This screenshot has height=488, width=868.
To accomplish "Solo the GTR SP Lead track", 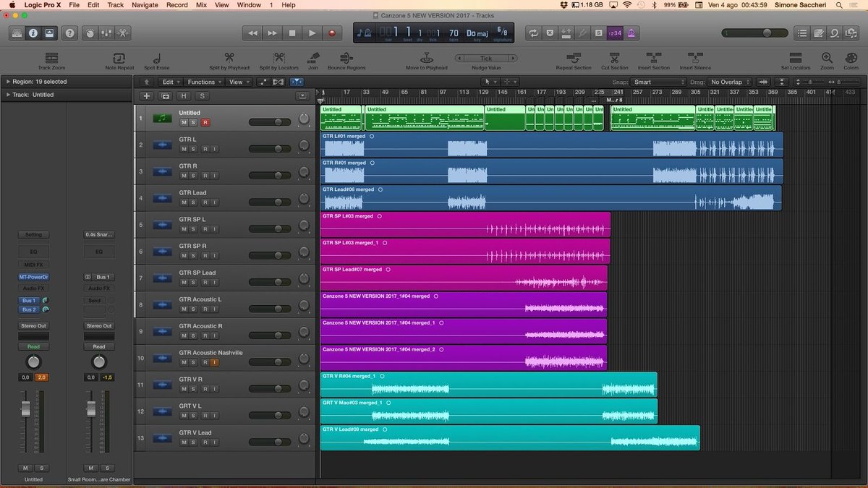I will (192, 282).
